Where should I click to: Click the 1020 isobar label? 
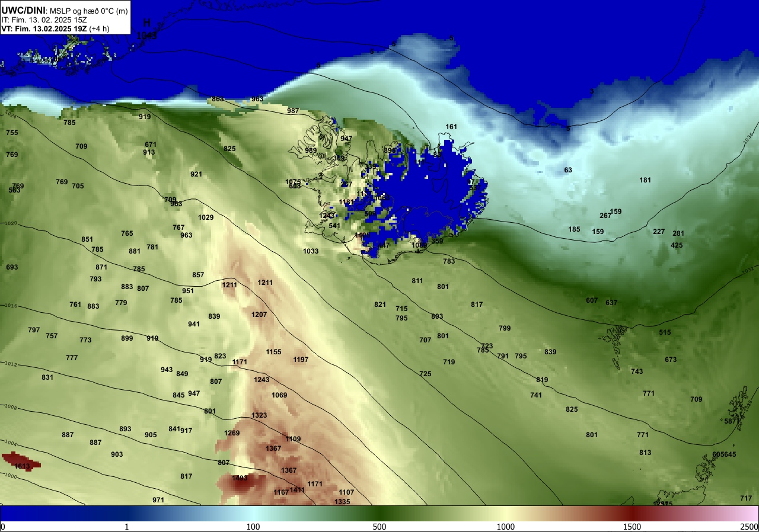(9, 223)
